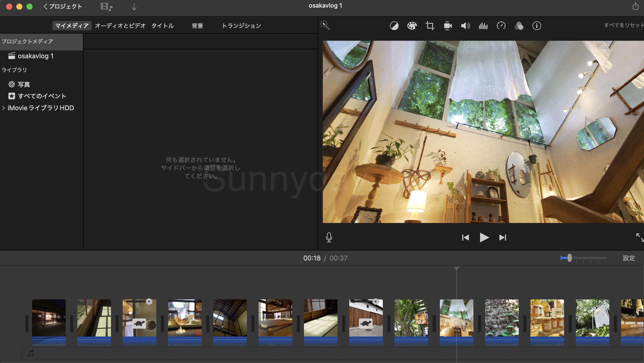Open the 設定 timeline settings popup
This screenshot has height=363, width=644.
click(x=629, y=258)
